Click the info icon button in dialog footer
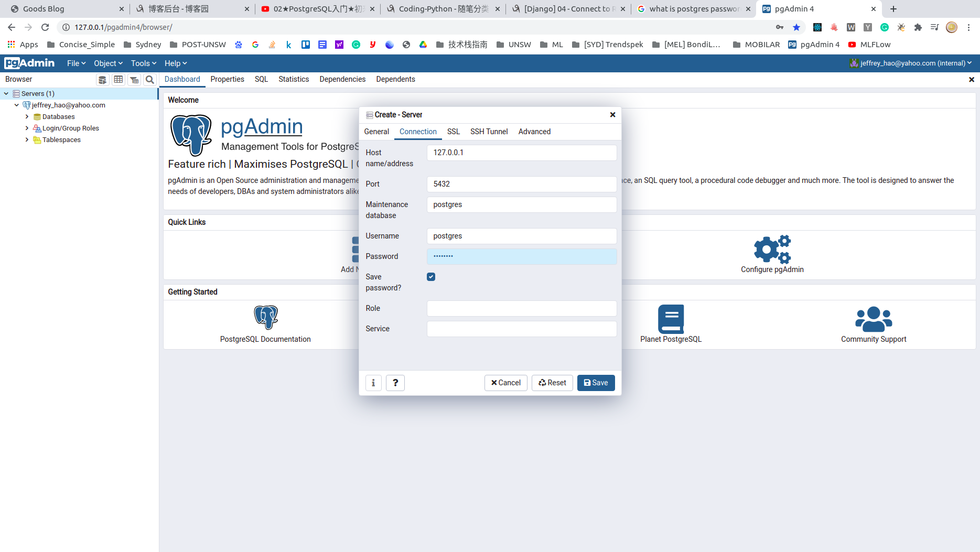This screenshot has width=980, height=552. click(373, 383)
